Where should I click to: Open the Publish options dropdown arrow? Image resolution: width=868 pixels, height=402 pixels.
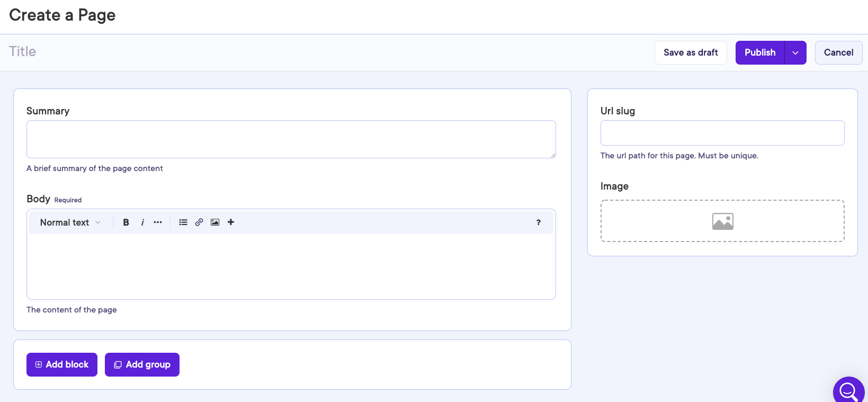[x=795, y=53]
